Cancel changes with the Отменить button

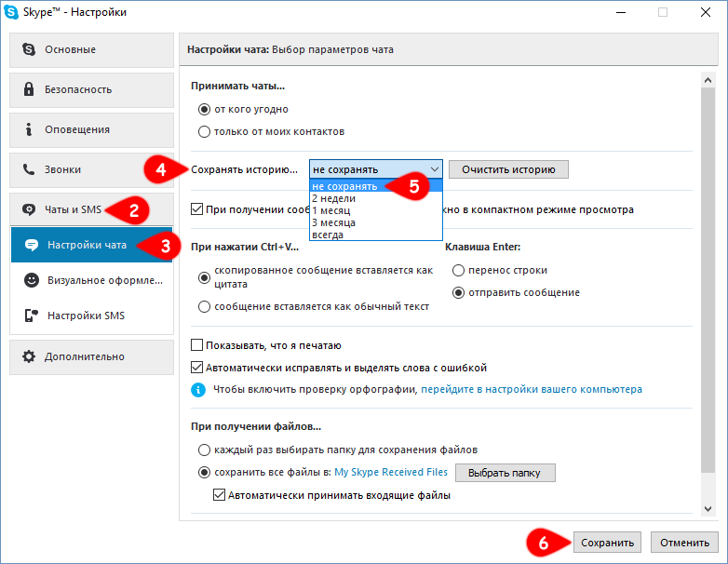(x=685, y=543)
